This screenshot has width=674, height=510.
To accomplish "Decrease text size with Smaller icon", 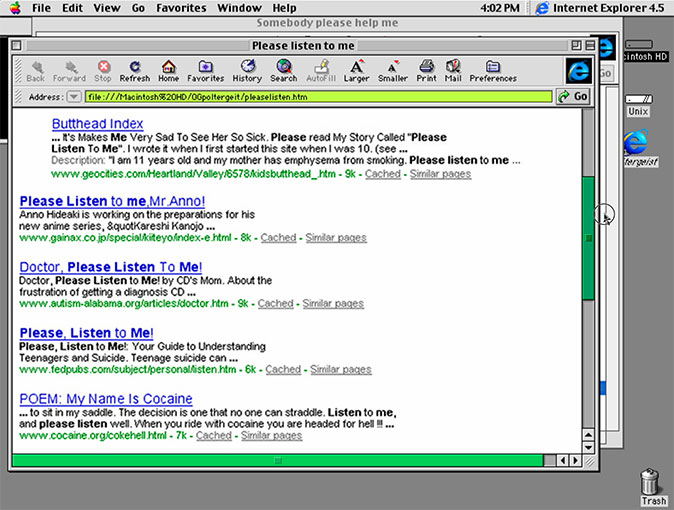I will click(x=392, y=70).
